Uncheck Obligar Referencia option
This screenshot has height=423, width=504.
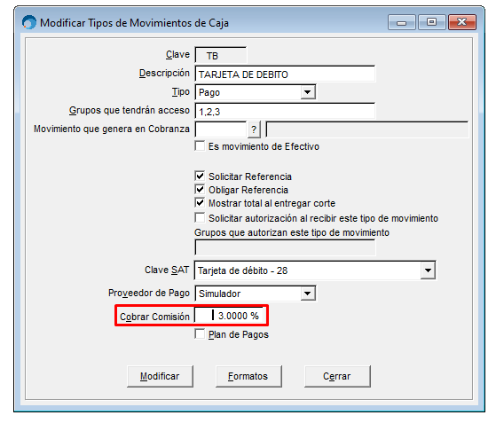pos(200,190)
